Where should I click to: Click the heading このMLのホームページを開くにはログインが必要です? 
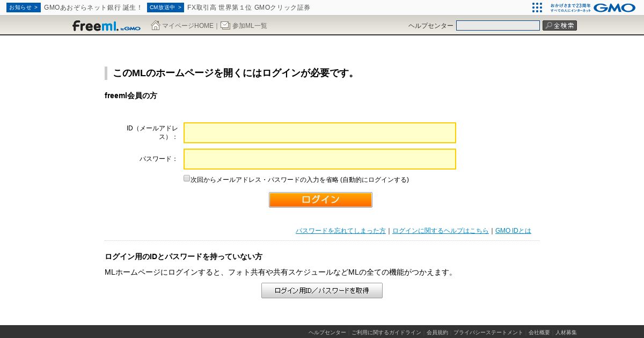[236, 74]
